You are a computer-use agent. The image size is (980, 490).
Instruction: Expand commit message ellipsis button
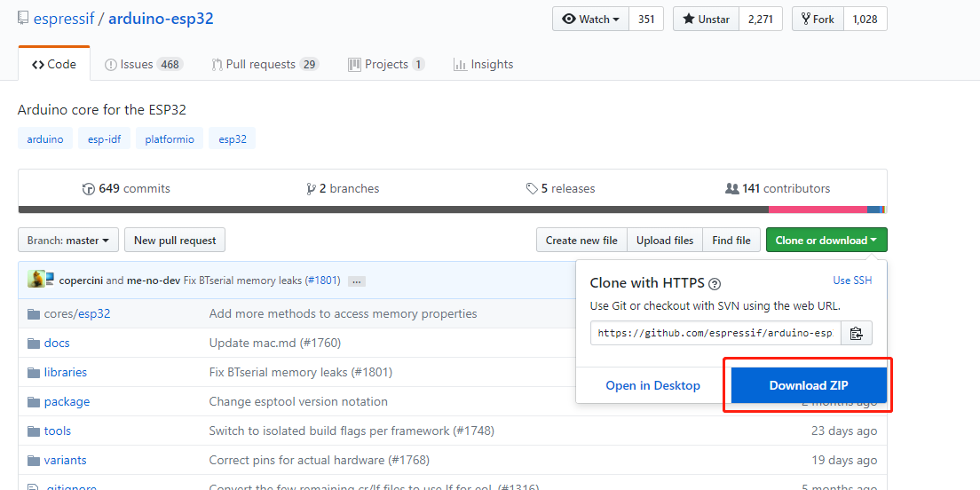click(357, 282)
